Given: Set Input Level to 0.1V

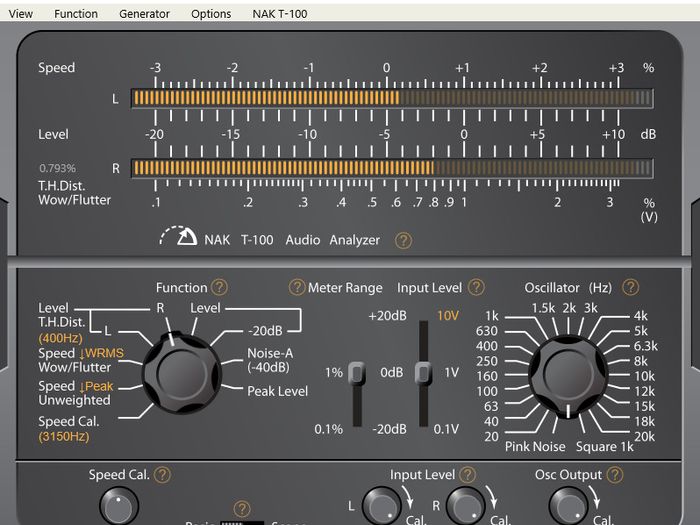Looking at the screenshot, I should click(446, 429).
